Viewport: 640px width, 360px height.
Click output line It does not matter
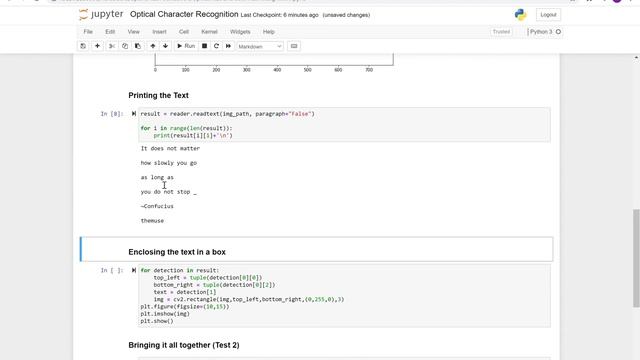point(170,149)
